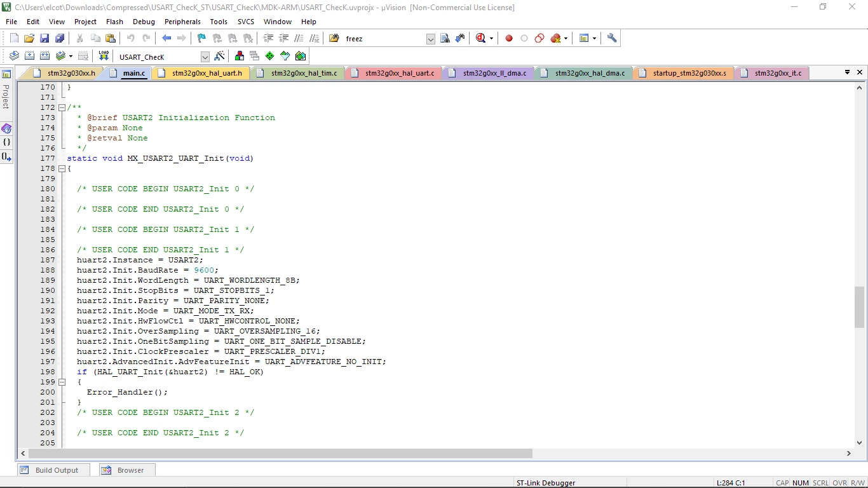Screen dimensions: 868x488
Task: Click the Open file folder icon
Action: (x=29, y=38)
